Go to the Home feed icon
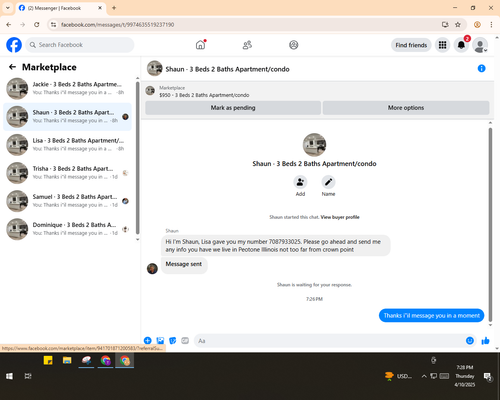 pyautogui.click(x=200, y=45)
